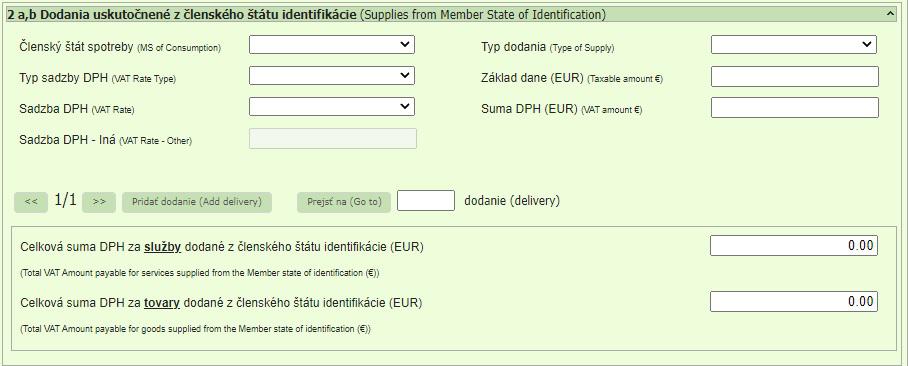Select total VAT for služby amount field

(x=794, y=246)
